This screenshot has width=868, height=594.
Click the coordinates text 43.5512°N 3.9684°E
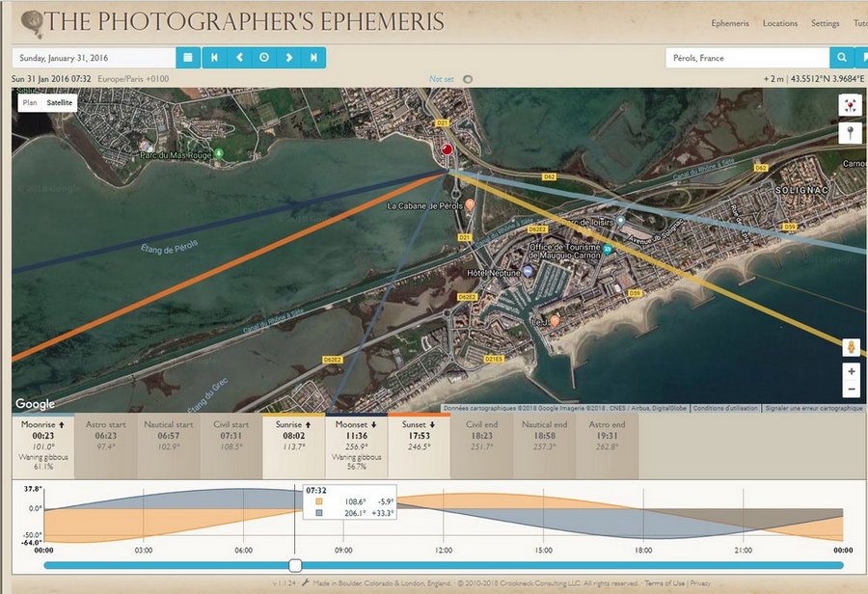[x=827, y=79]
